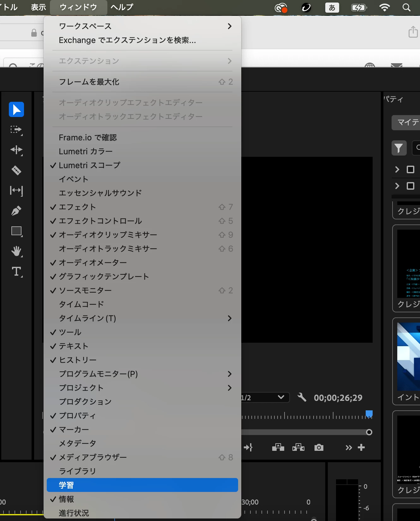This screenshot has width=420, height=521.
Task: Uncheck メディアブラウザー entry
Action: (142, 457)
